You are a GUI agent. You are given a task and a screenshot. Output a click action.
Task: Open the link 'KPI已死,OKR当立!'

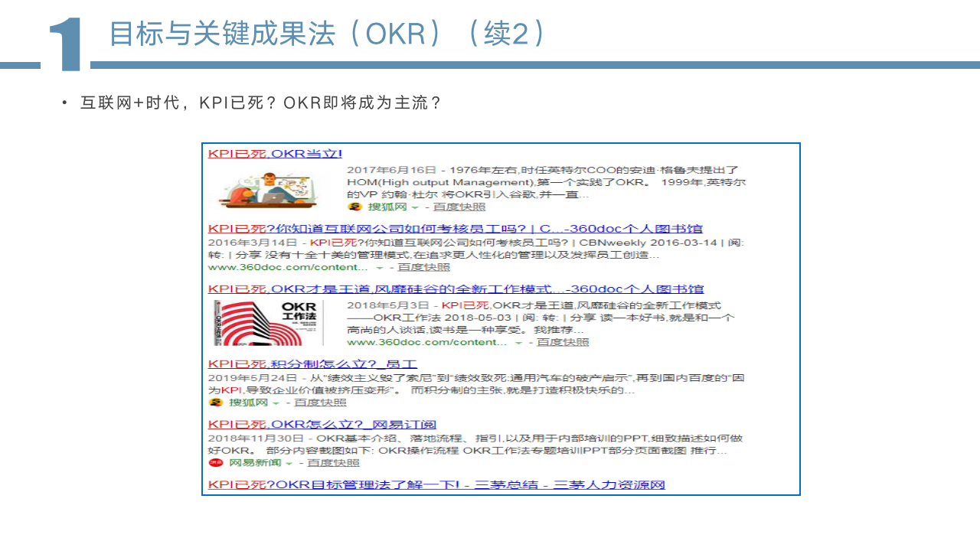coord(276,153)
